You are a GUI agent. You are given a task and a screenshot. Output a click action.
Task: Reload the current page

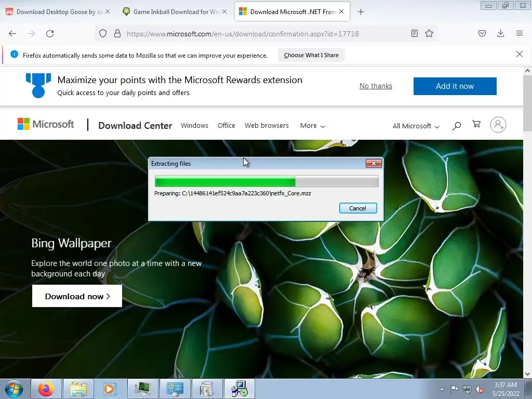click(x=50, y=34)
